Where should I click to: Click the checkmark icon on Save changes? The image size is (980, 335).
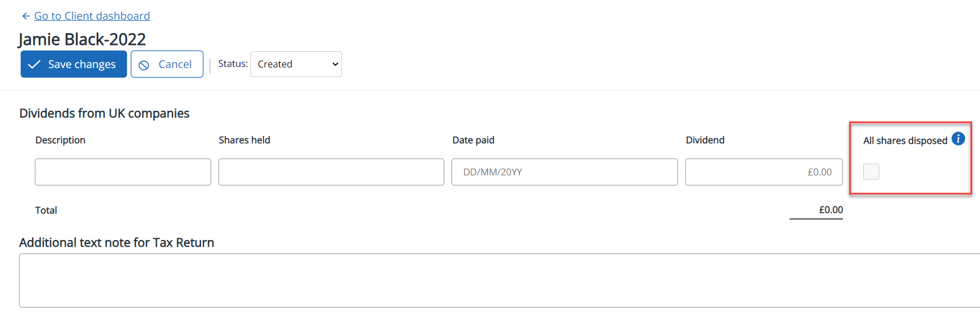tap(34, 65)
